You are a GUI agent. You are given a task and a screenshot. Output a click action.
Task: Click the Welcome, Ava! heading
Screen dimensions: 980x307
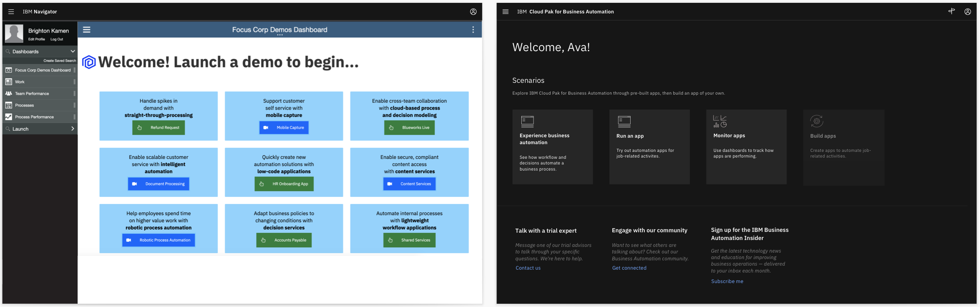click(x=551, y=47)
